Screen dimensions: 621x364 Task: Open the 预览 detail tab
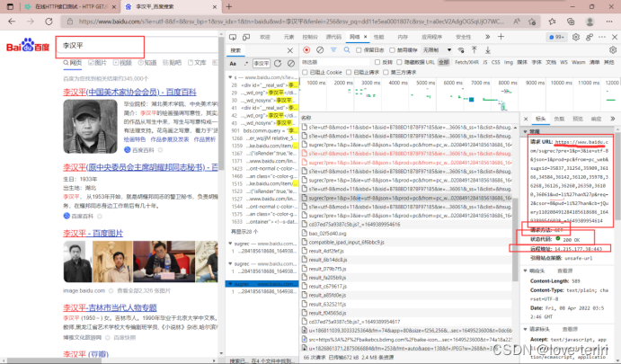coord(578,119)
